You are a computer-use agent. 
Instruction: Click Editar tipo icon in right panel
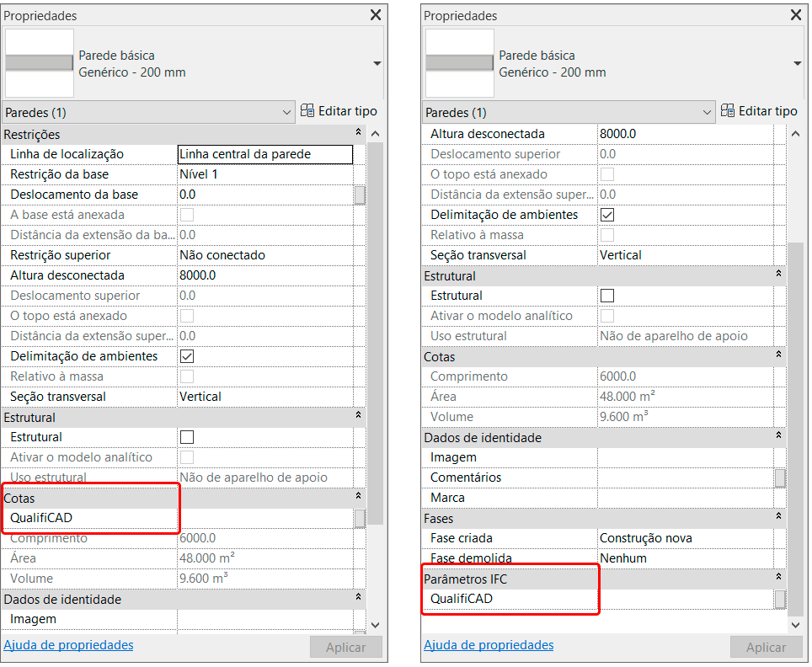728,111
